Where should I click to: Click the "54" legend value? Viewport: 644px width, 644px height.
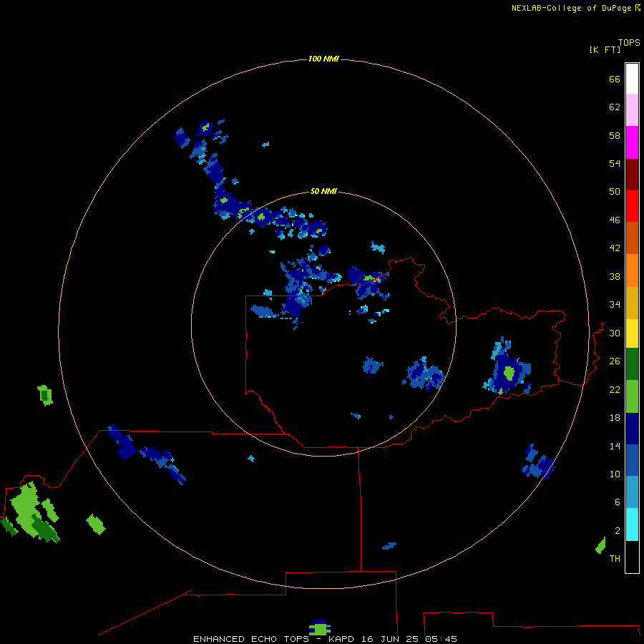pyautogui.click(x=615, y=163)
